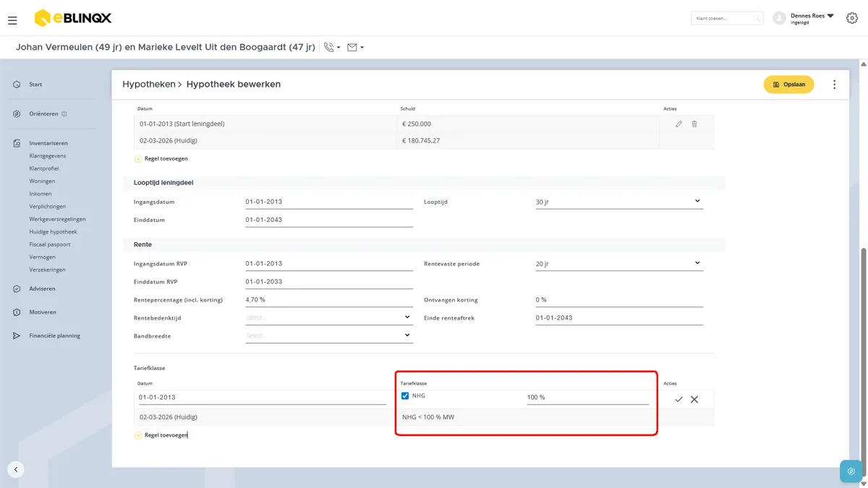Click the eBlinqx logo
Screen dimensions: 868x488
(x=73, y=18)
